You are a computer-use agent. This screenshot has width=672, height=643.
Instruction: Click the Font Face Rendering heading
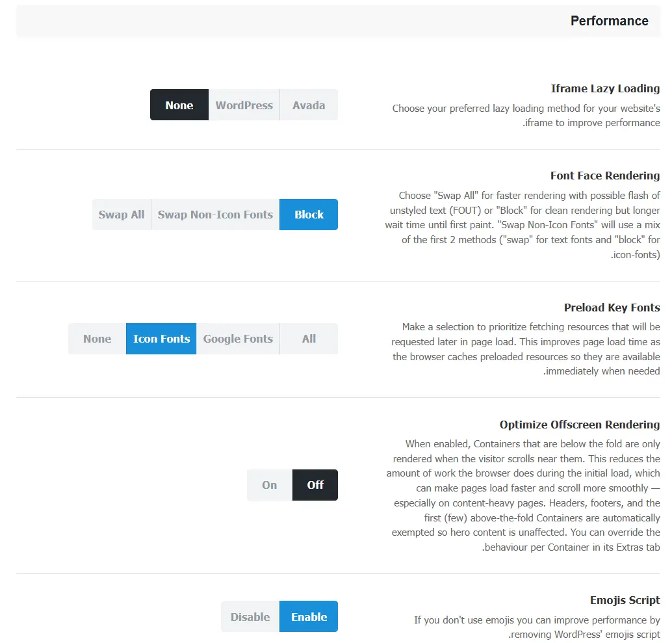tap(604, 176)
